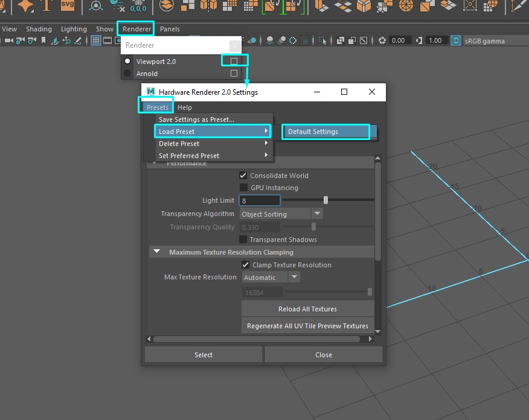The image size is (529, 420).
Task: Open the Shading panel menu
Action: 39,29
